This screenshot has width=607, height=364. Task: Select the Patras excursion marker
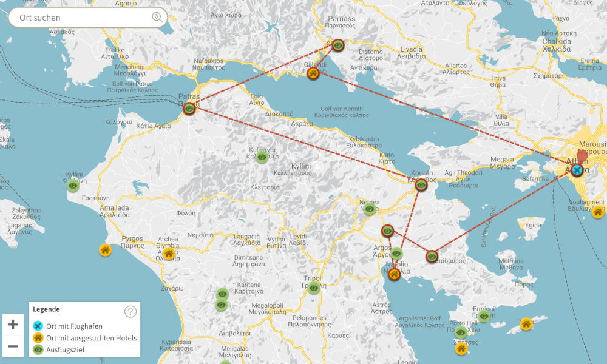tap(190, 109)
